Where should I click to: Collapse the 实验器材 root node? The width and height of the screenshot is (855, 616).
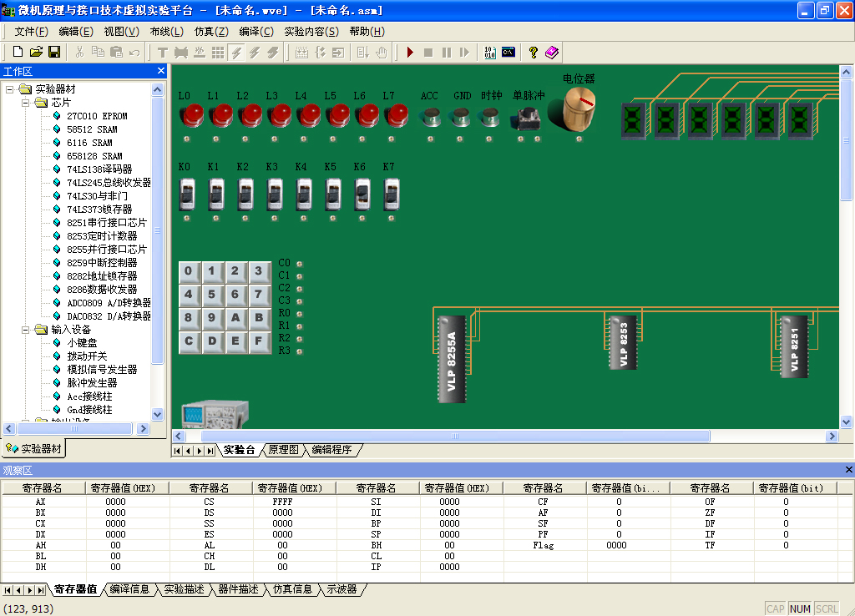pos(10,89)
